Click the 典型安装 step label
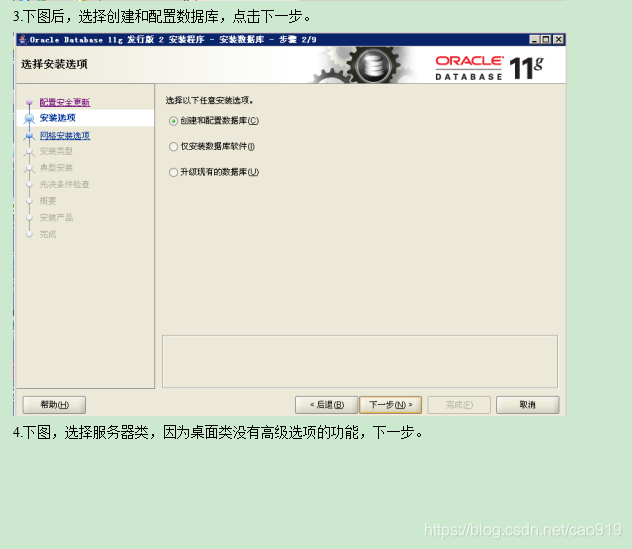Screen dimensions: 632x549 [56, 168]
